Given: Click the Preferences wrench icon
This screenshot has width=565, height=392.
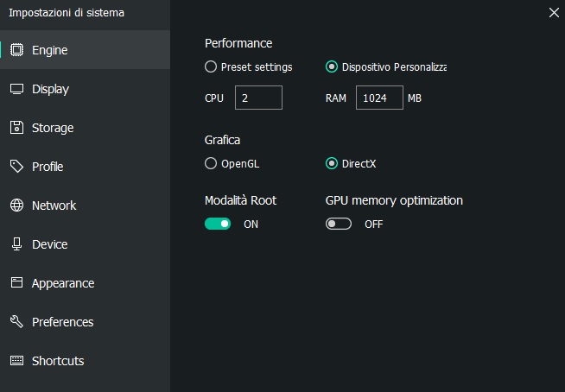Looking at the screenshot, I should 16,322.
